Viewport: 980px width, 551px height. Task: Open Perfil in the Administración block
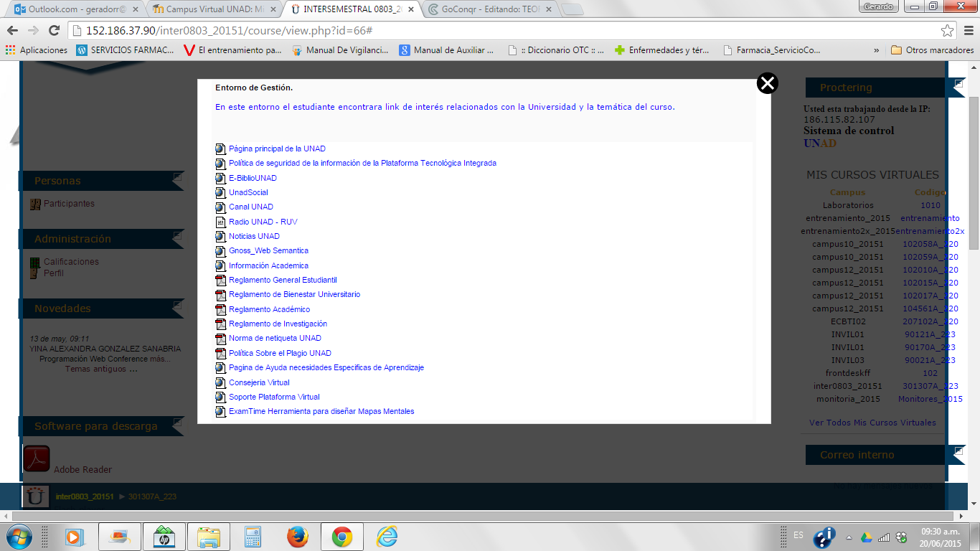54,273
